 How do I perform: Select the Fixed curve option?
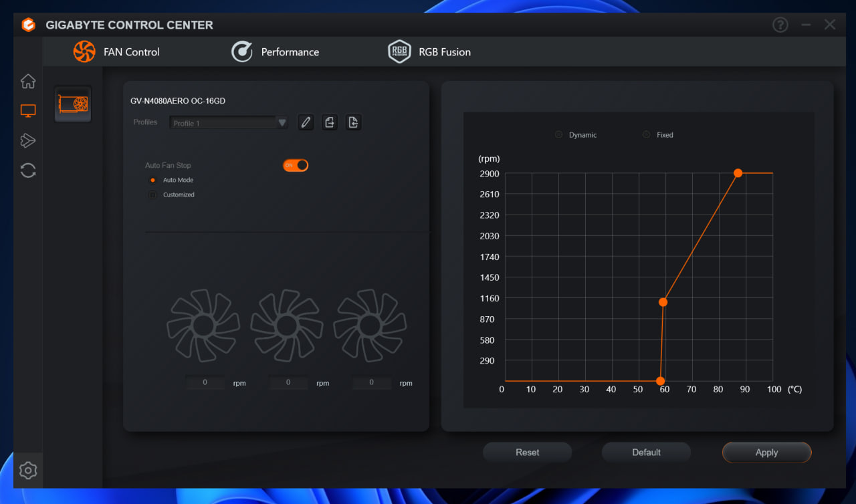click(646, 135)
